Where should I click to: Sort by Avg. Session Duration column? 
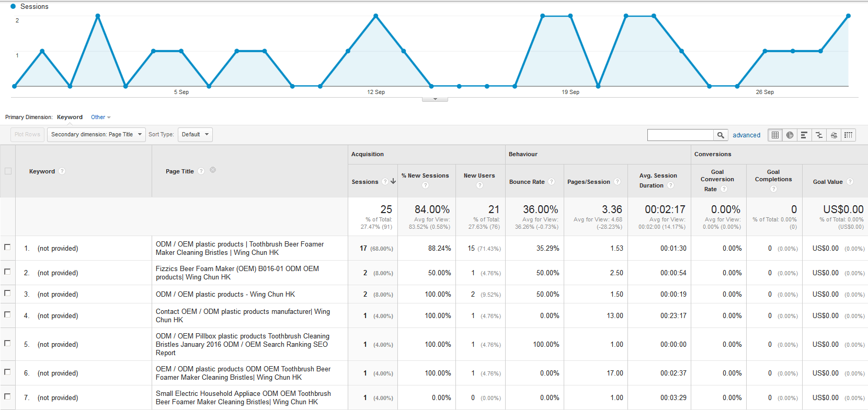coord(658,181)
